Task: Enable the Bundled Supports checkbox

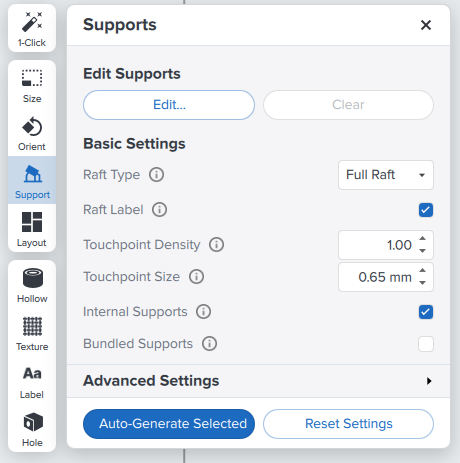Action: [426, 344]
